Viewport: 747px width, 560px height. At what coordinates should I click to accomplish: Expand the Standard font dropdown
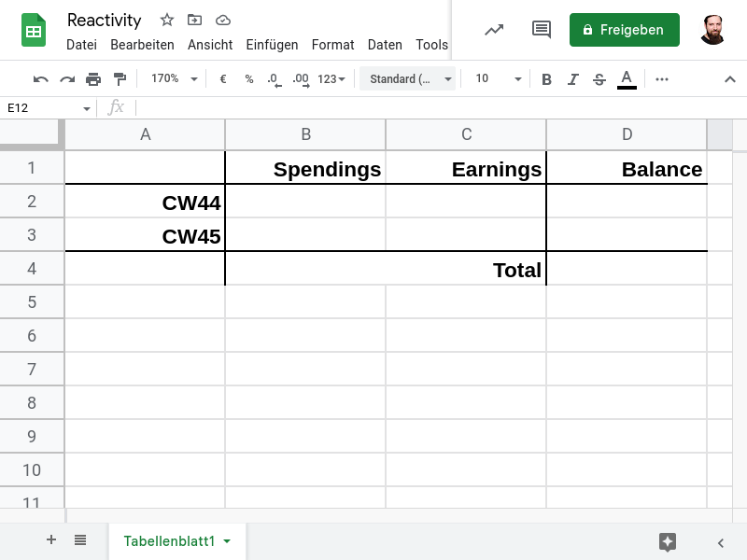click(x=410, y=79)
